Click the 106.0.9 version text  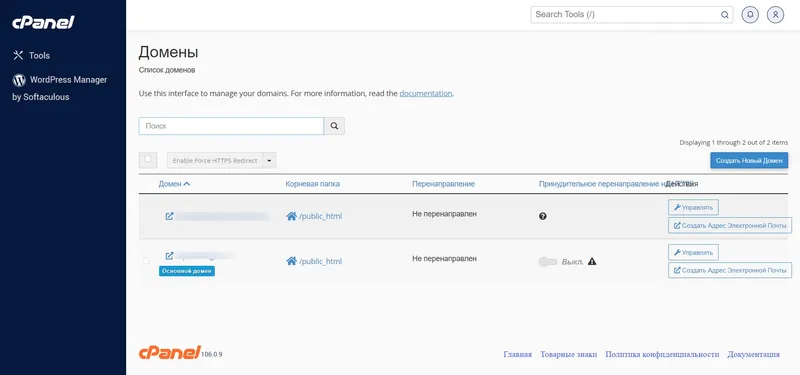tap(211, 354)
